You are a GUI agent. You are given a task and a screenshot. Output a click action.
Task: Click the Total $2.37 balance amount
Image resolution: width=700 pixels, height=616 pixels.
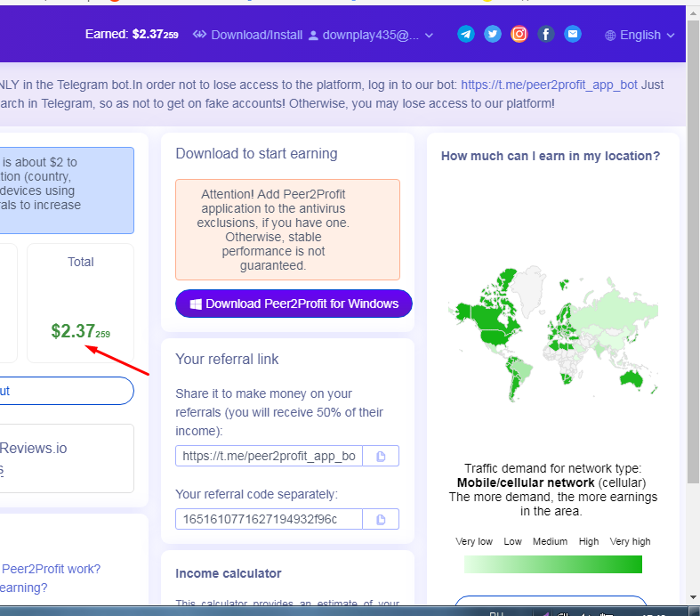point(80,331)
